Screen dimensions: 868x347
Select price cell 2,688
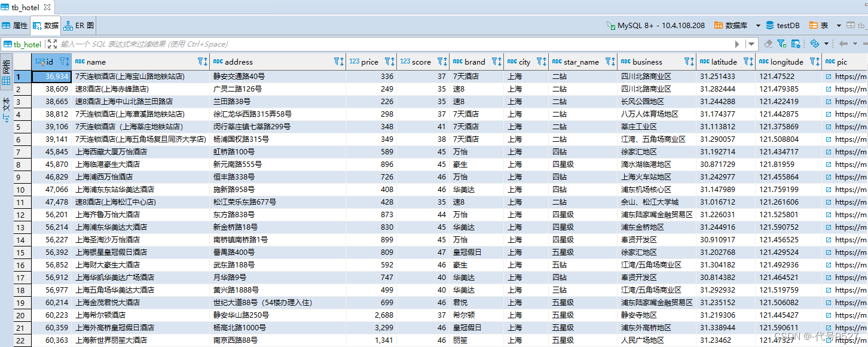coord(371,315)
